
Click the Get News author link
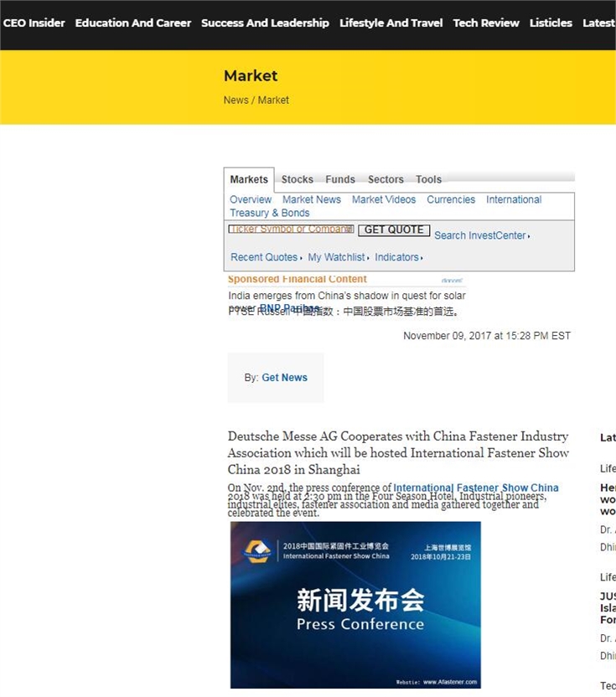point(284,377)
